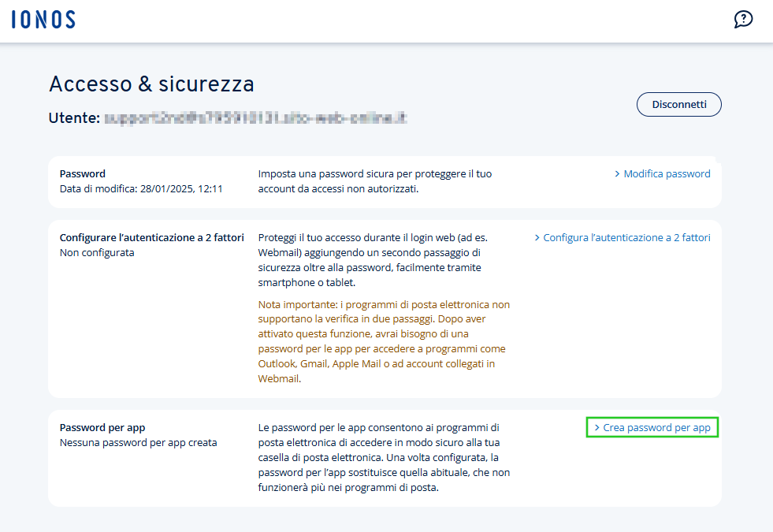The height and width of the screenshot is (532, 773).
Task: Click the chevron before "Modifica password"
Action: [618, 173]
